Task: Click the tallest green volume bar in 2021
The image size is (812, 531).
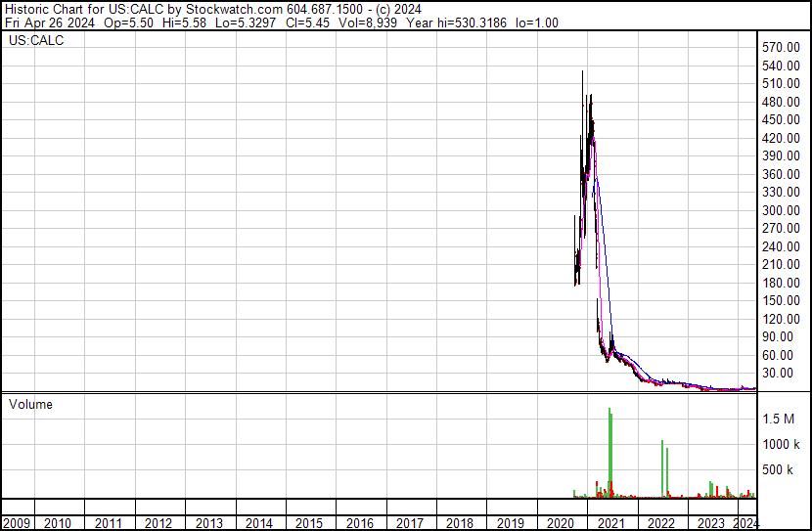Action: [x=609, y=450]
